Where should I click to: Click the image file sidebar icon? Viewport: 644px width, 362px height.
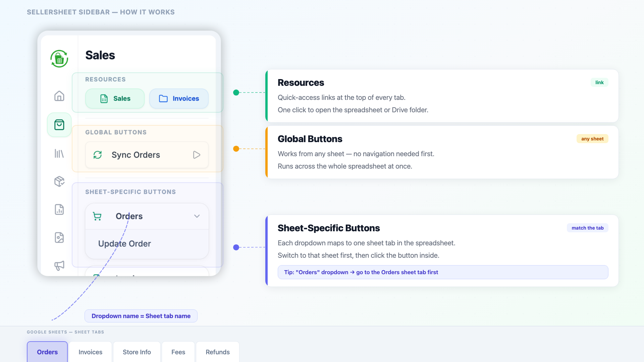point(59,237)
